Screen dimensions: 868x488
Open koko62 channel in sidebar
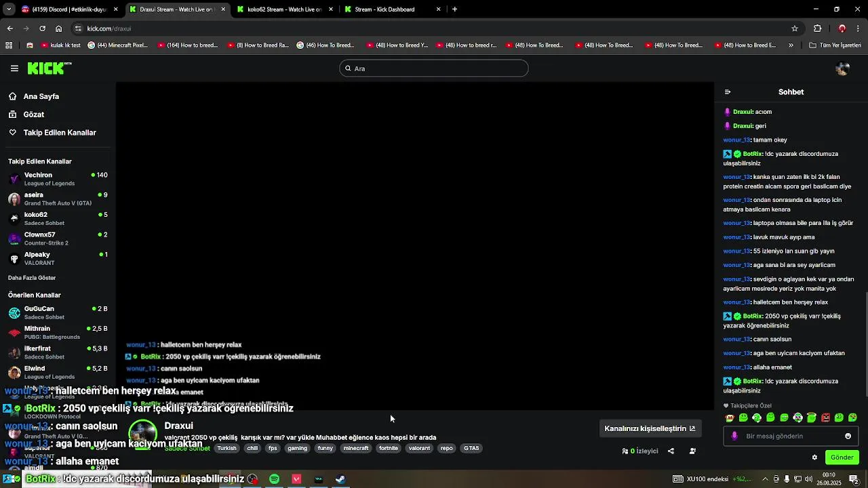(x=58, y=218)
